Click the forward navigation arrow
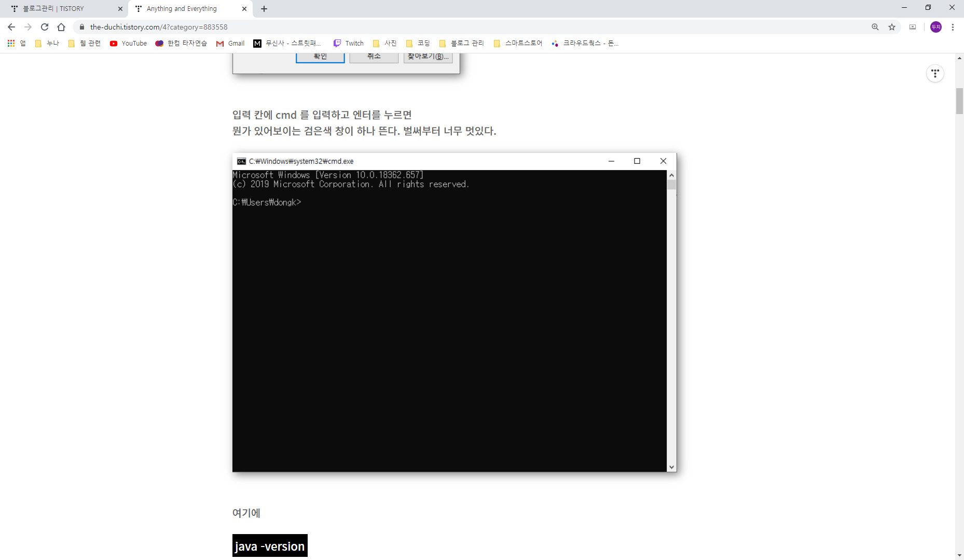 28,27
